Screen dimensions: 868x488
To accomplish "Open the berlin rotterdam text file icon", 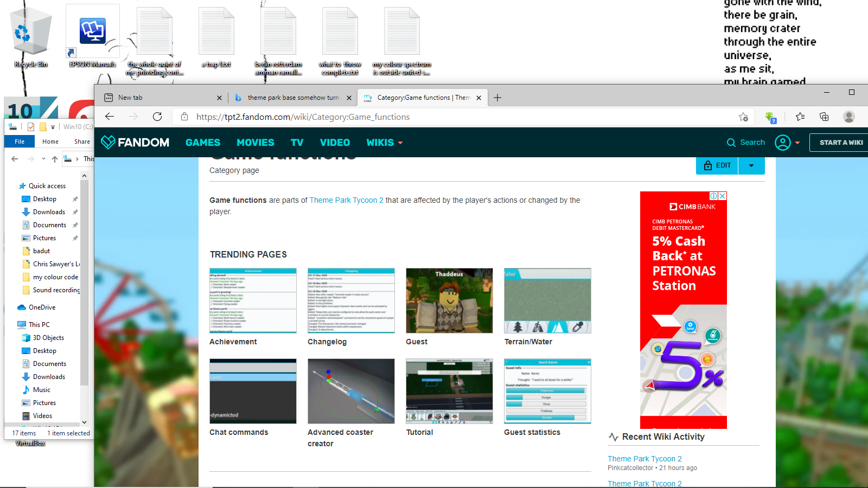I will pos(278,41).
